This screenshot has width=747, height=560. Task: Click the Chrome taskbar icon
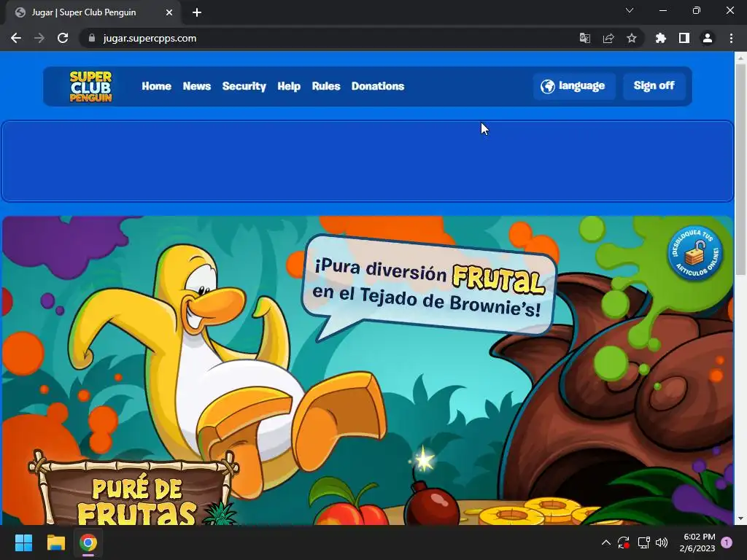coord(88,542)
